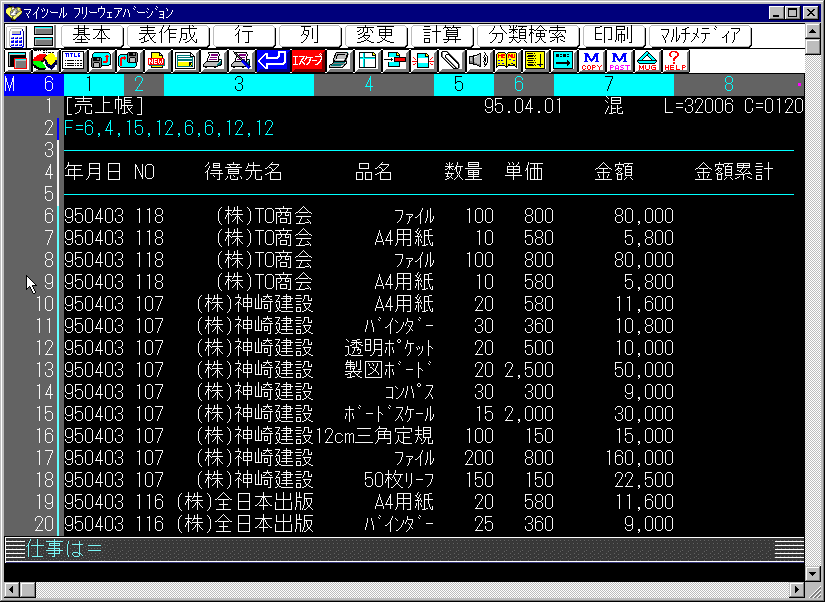Click the horizontal scrollbar right arrow

[x=798, y=589]
